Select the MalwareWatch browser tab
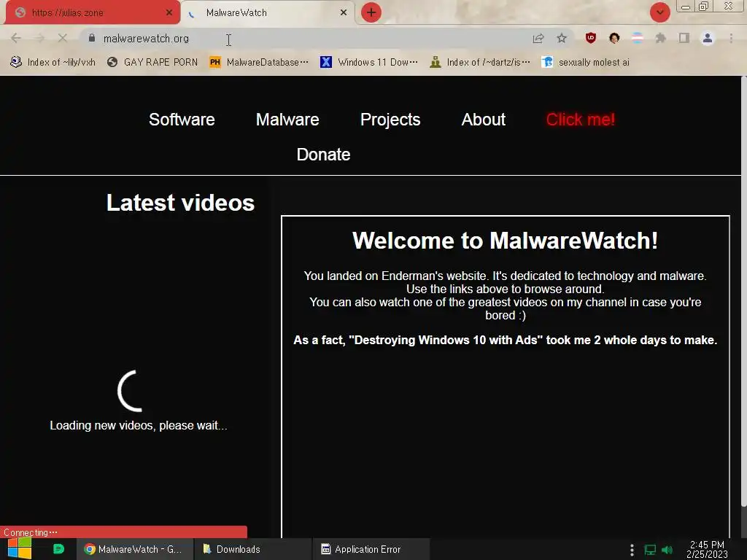 click(267, 12)
